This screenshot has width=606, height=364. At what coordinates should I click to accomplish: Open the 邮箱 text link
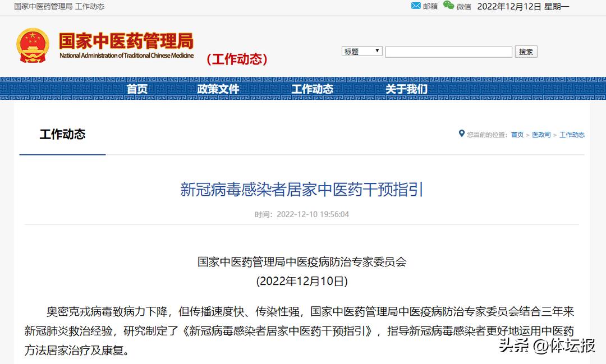coord(430,7)
